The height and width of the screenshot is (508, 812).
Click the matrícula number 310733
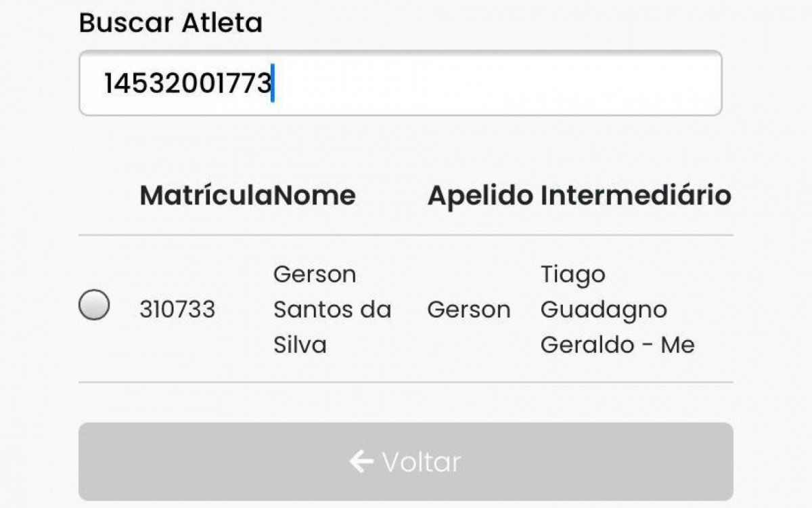click(x=177, y=309)
